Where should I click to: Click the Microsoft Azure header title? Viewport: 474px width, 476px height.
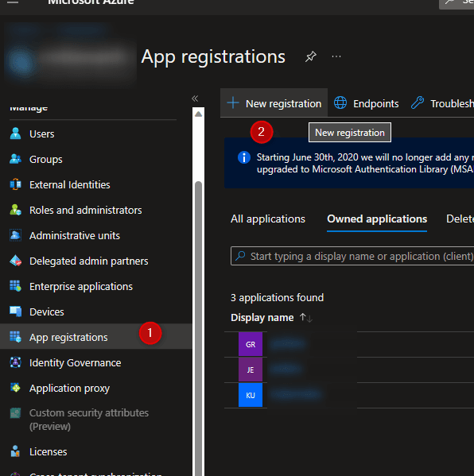coord(91,2)
